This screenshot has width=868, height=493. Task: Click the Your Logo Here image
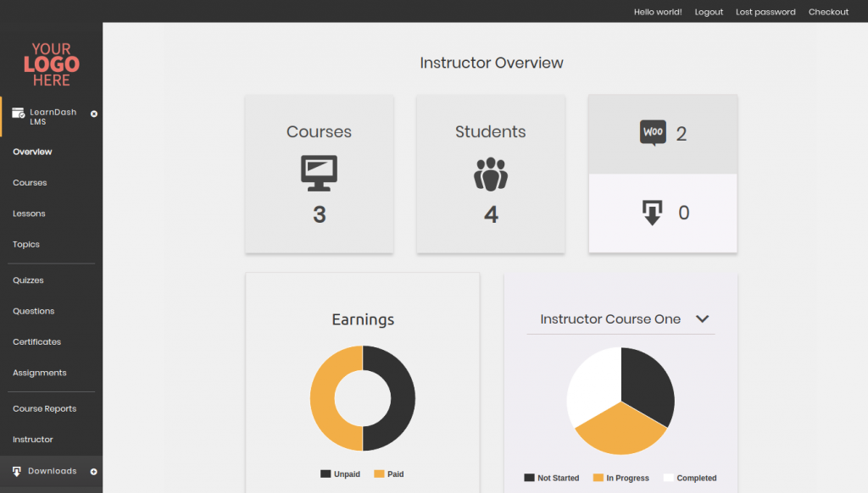[52, 64]
